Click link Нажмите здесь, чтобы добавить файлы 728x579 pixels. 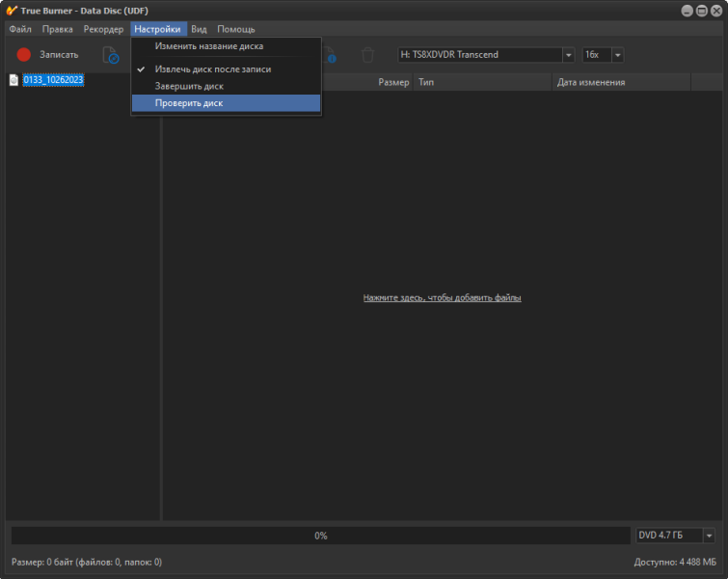coord(442,298)
